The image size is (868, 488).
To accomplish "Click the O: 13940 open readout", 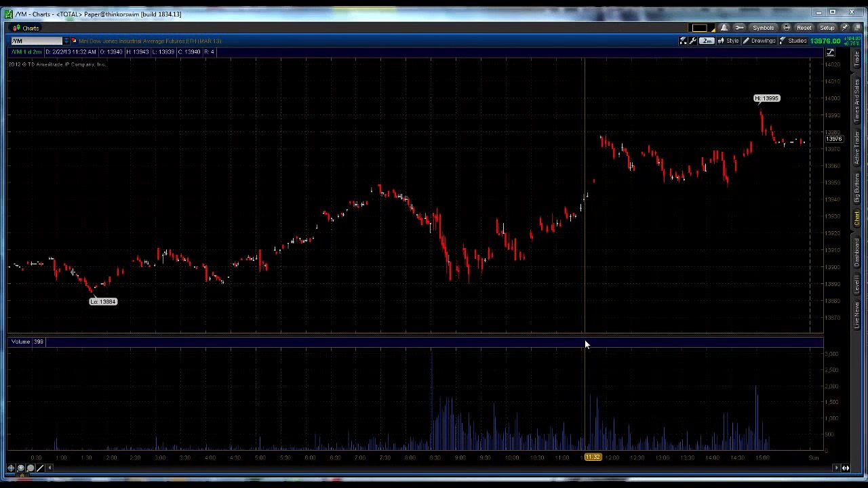I will click(x=112, y=52).
